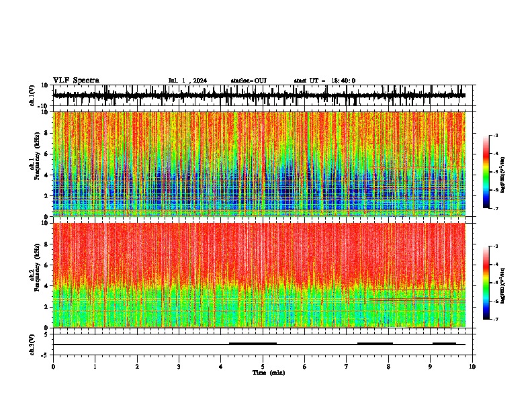Click the "VLF Spectra" title text

(76, 81)
